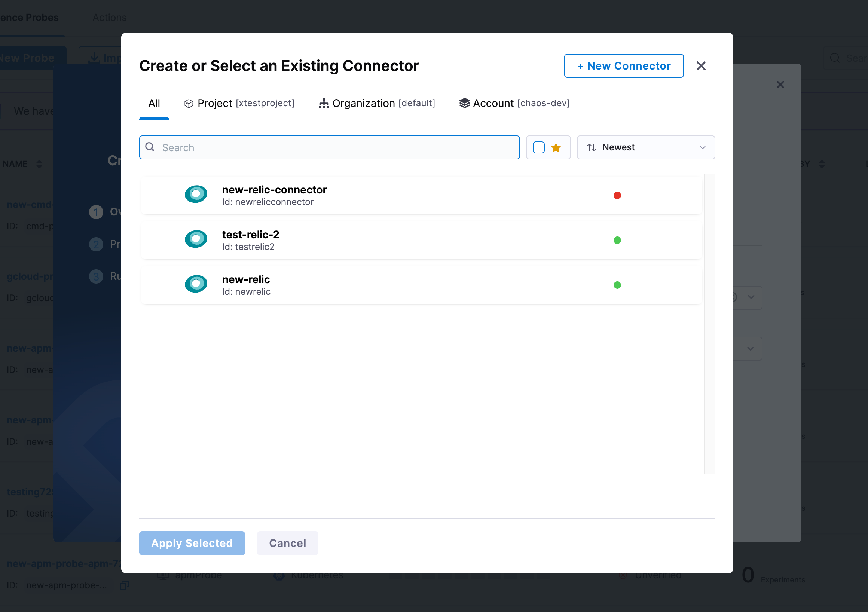The height and width of the screenshot is (612, 868).
Task: Expand the chevron dropdown on the right panel
Action: [751, 297]
